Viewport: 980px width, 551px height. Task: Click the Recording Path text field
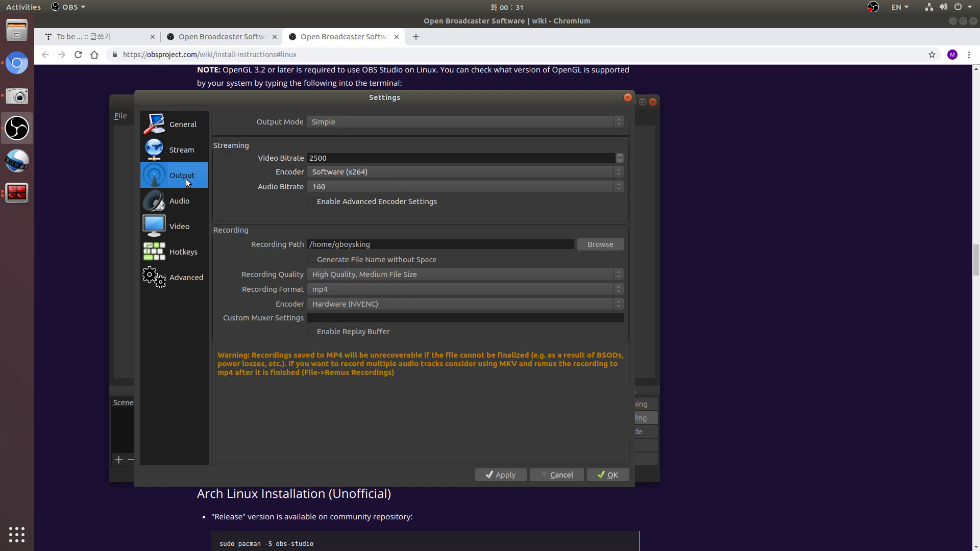[440, 244]
